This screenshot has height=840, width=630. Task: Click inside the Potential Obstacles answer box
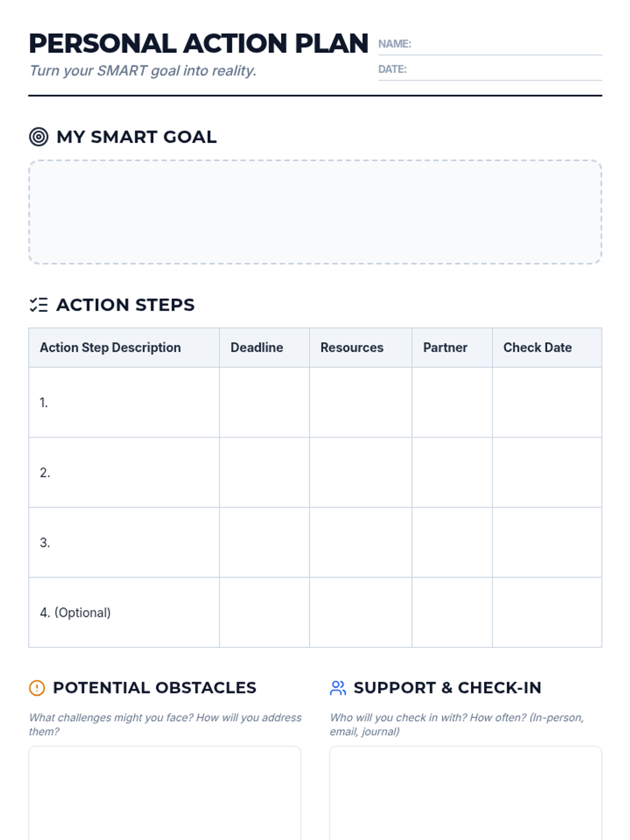pos(165,793)
